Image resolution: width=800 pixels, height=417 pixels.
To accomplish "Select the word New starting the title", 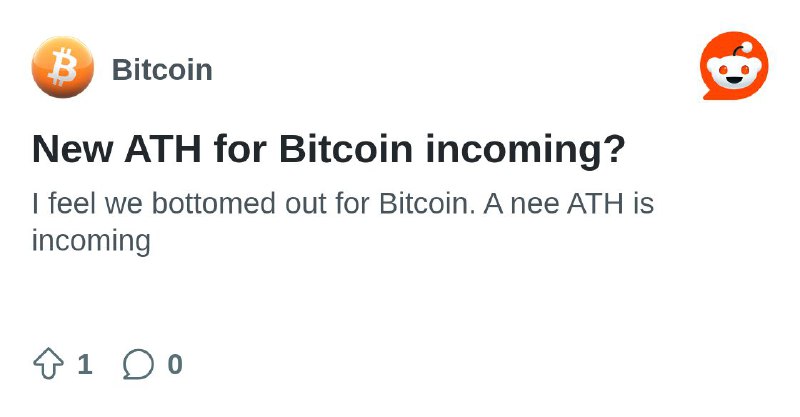I will point(72,149).
